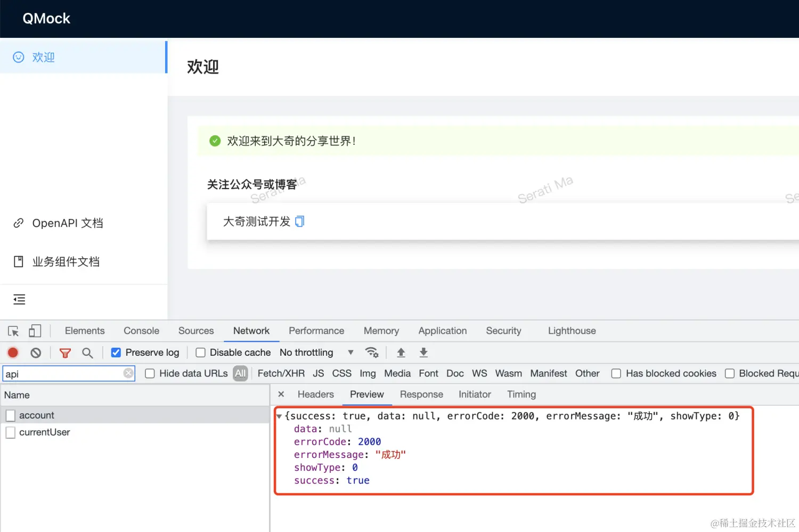The image size is (799, 532).
Task: Toggle the network filter funnel icon
Action: 65,353
